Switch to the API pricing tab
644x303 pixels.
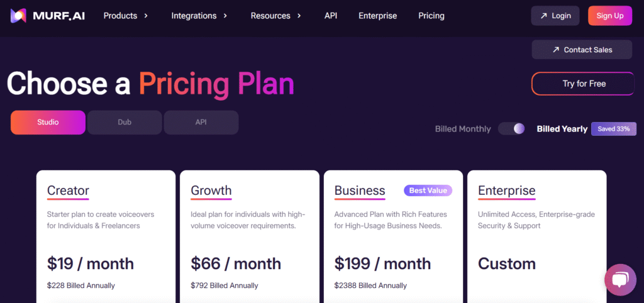pyautogui.click(x=201, y=123)
